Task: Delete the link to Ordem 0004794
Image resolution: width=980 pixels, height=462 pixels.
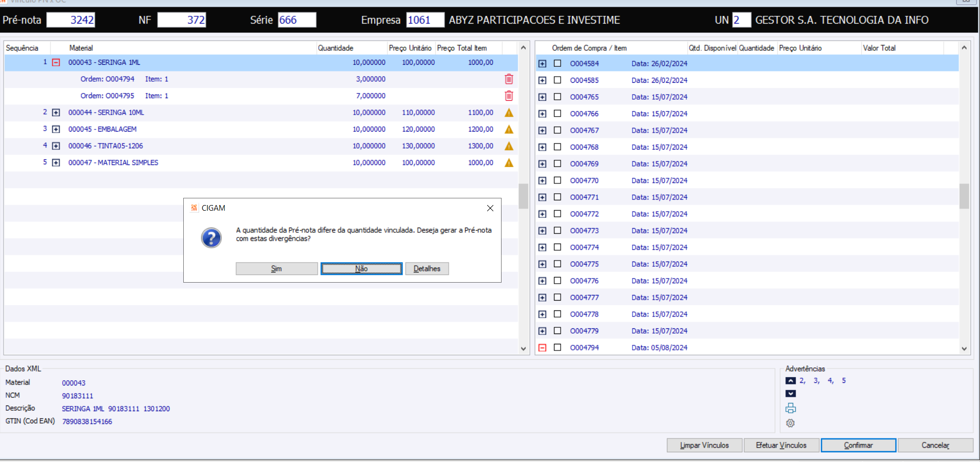Action: (x=509, y=79)
